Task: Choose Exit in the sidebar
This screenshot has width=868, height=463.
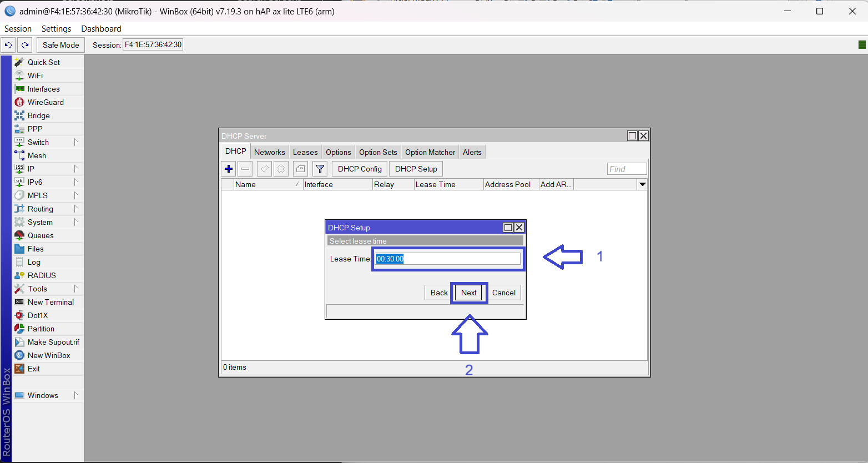Action: (x=34, y=369)
